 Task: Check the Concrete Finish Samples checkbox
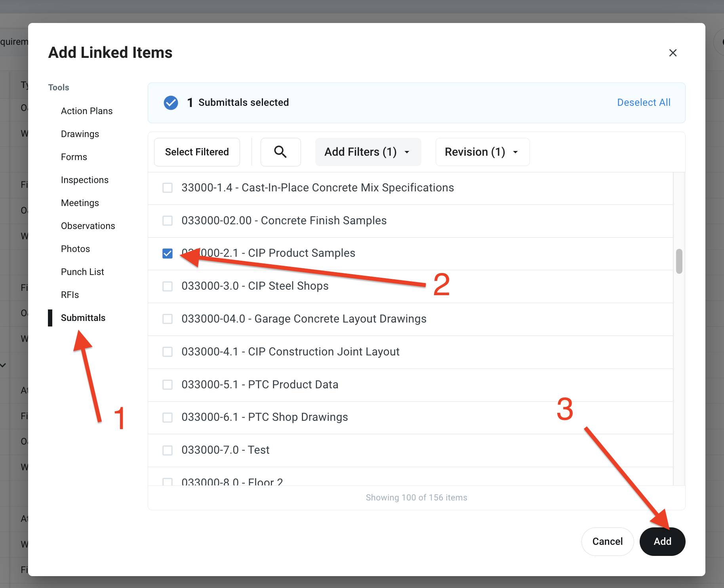click(x=168, y=220)
